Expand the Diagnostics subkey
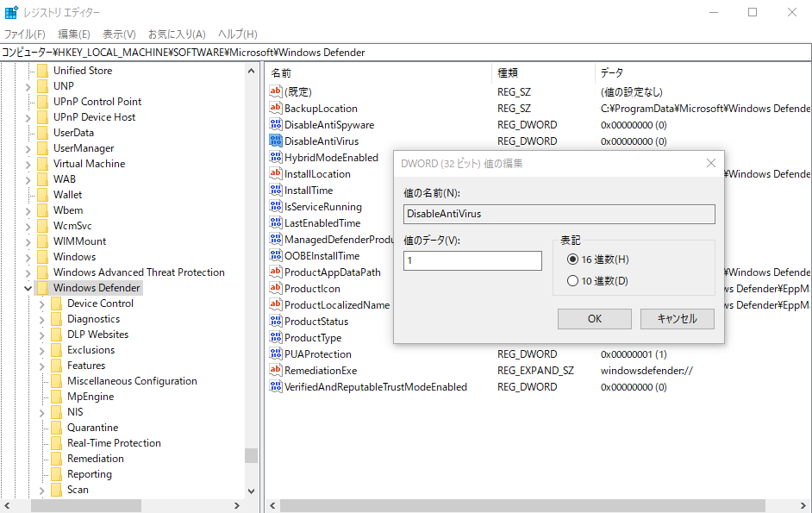812x513 pixels. click(x=42, y=320)
